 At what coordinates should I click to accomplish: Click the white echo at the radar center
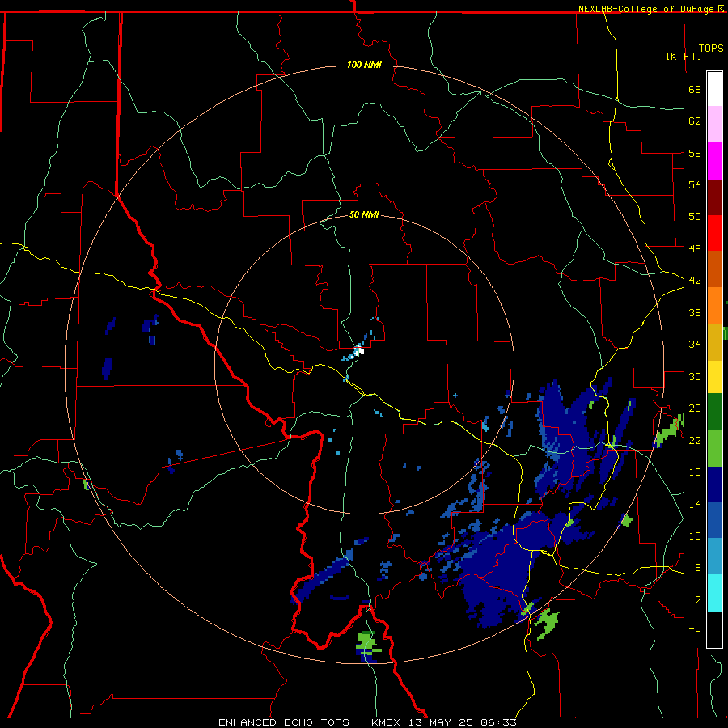click(358, 350)
